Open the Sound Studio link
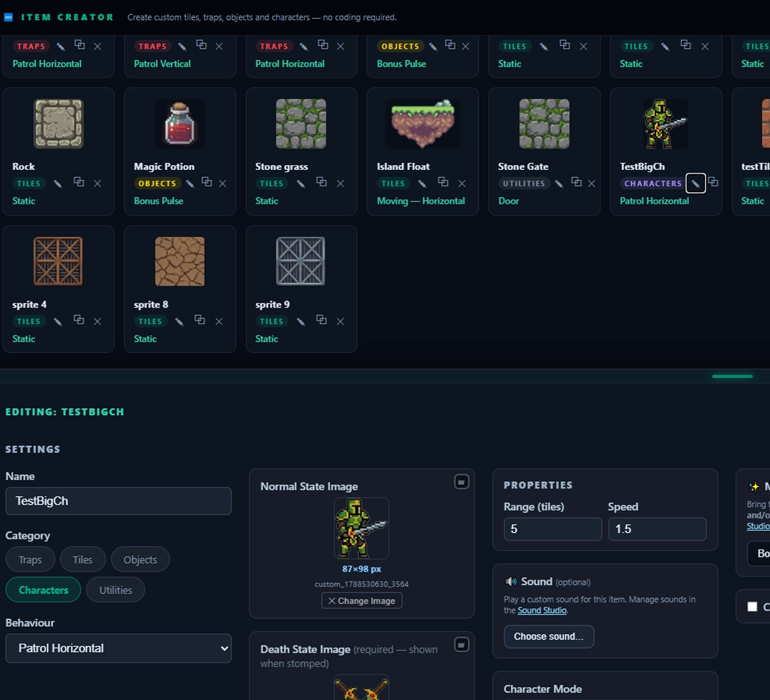This screenshot has height=700, width=770. (x=542, y=610)
